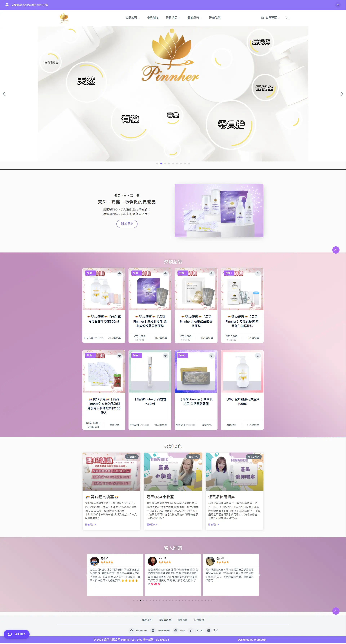
Task: Click the Instagram icon in footer
Action: [x=153, y=630]
